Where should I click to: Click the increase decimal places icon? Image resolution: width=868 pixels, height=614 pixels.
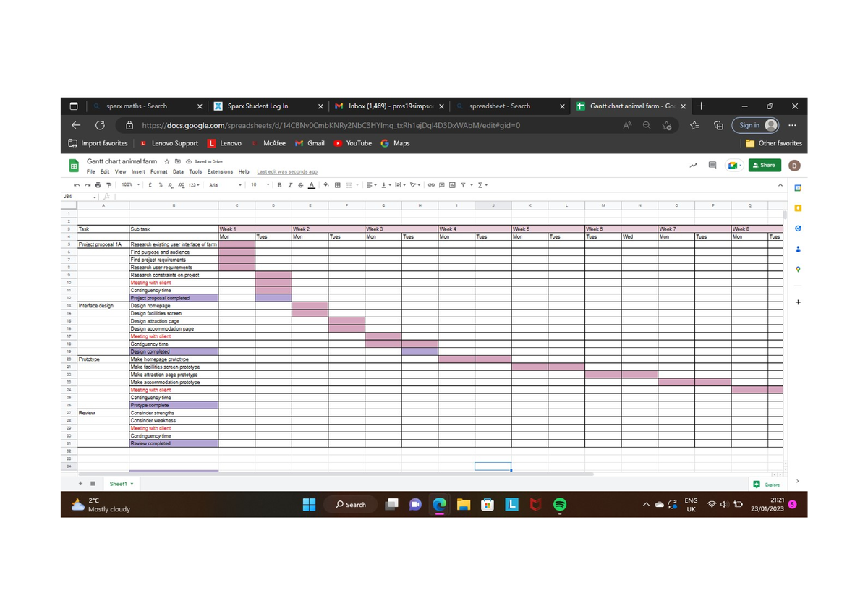(x=182, y=185)
